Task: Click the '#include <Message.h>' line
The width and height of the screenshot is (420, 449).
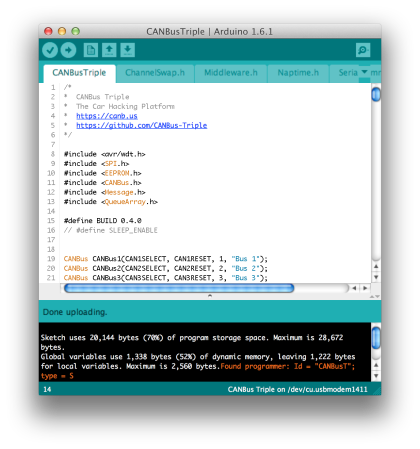Action: click(x=105, y=192)
